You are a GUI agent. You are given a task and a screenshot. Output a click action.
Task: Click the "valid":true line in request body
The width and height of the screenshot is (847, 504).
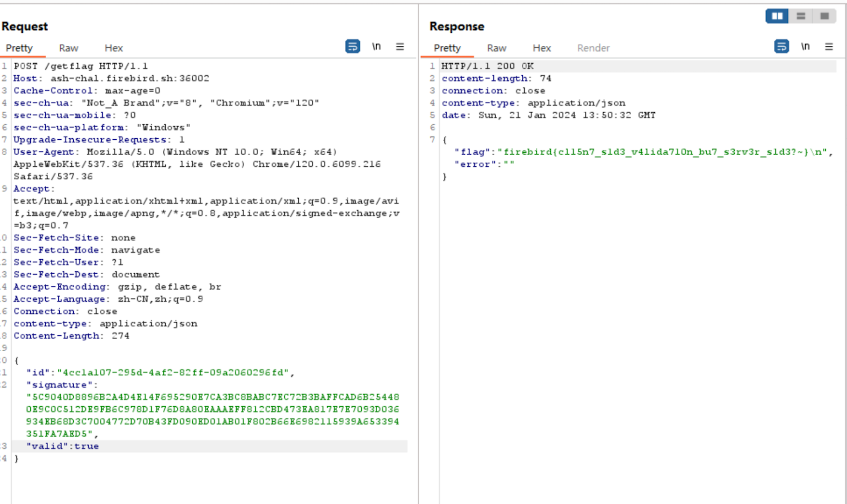click(63, 446)
